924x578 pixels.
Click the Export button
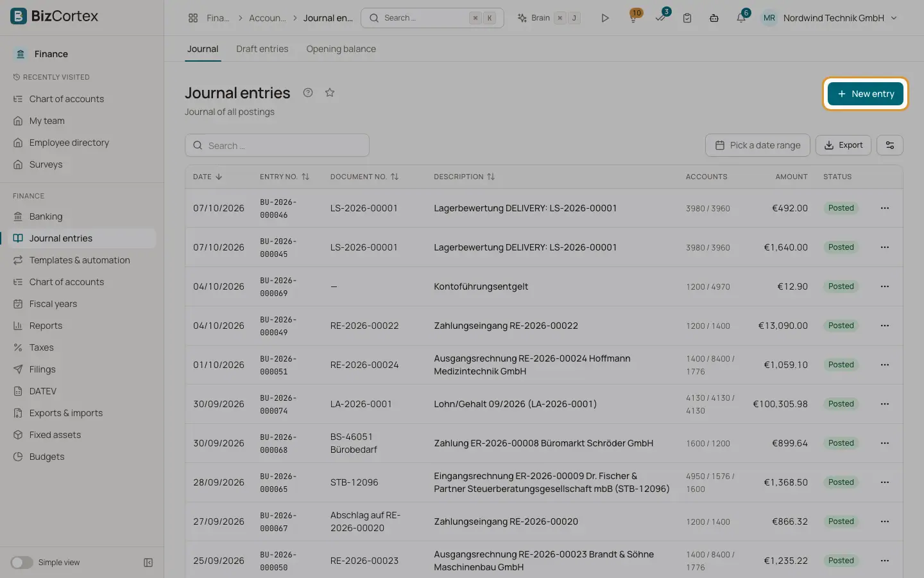(843, 145)
